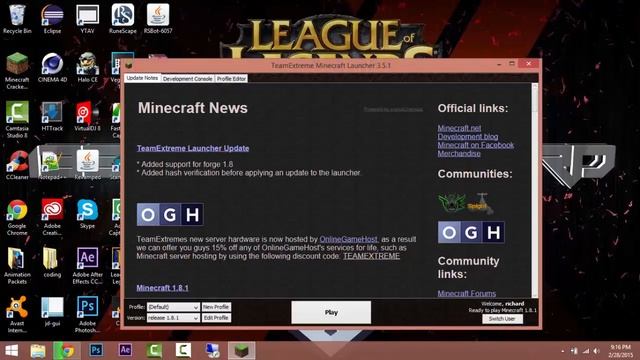Open the Minecraft.net official link

click(459, 128)
